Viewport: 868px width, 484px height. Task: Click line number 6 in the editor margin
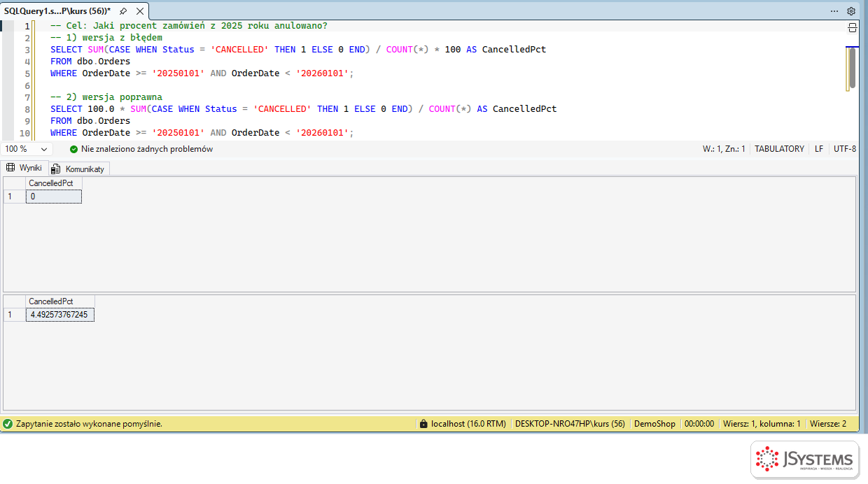click(27, 85)
